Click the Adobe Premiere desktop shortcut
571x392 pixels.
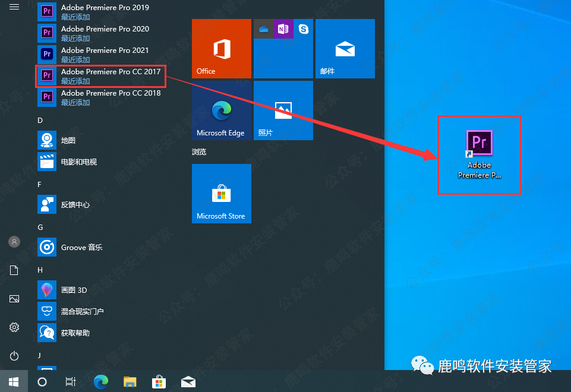479,154
